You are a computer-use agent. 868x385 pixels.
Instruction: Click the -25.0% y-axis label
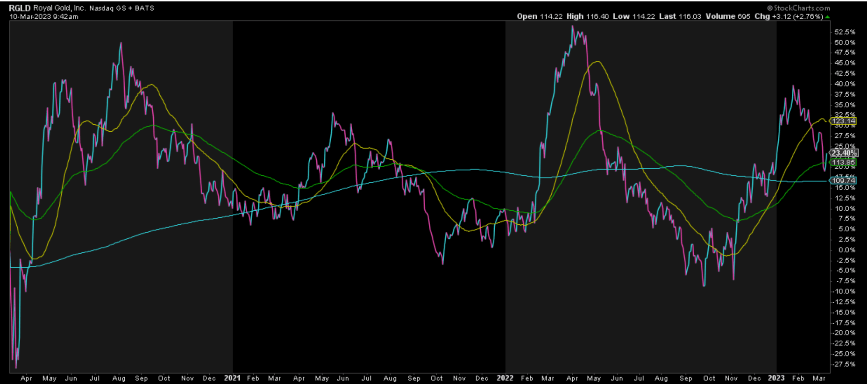tap(845, 354)
